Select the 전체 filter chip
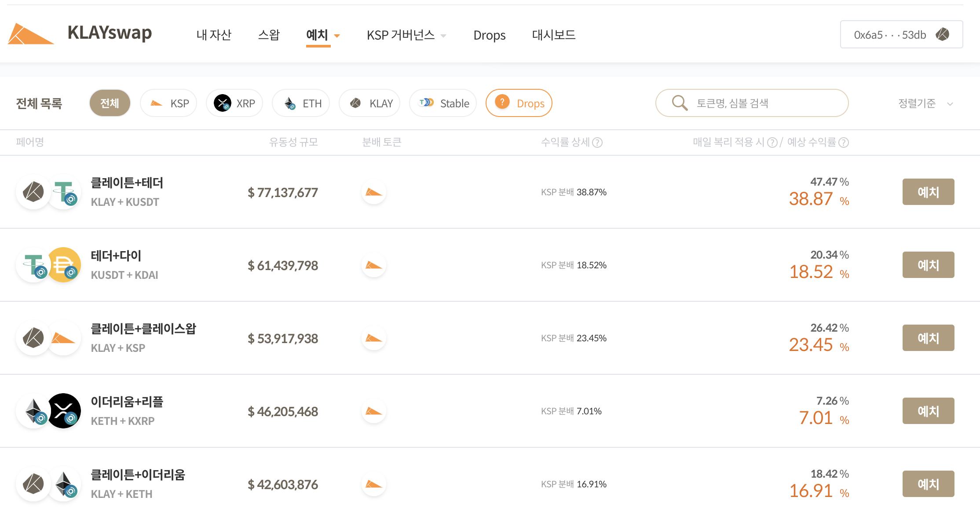 click(110, 103)
